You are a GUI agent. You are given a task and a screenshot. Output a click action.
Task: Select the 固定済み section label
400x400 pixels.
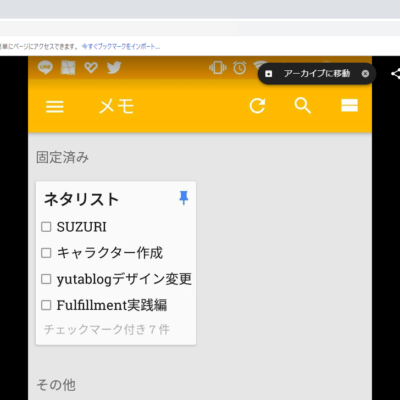coord(62,157)
